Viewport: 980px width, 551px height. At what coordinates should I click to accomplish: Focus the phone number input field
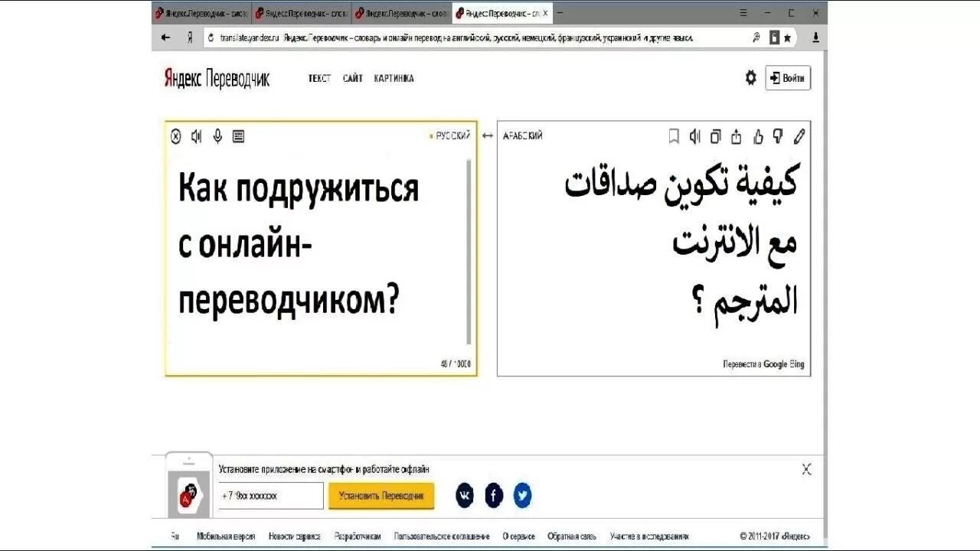tap(271, 496)
